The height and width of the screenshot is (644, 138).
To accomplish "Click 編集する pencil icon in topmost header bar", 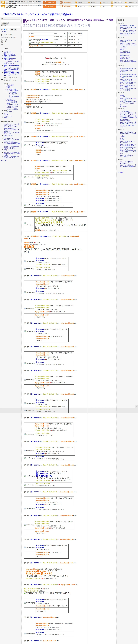I will tap(101, 3).
